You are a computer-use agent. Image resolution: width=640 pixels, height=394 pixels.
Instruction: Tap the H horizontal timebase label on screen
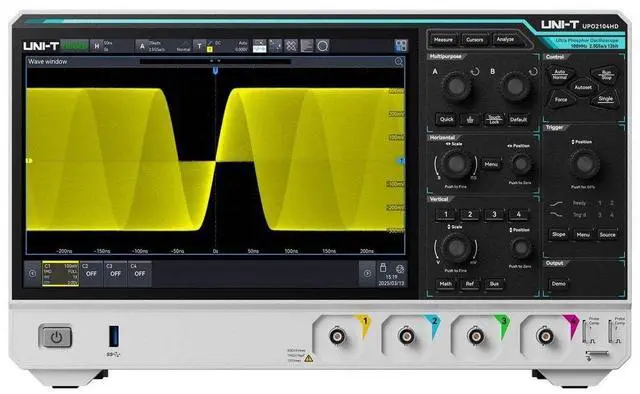tap(97, 46)
